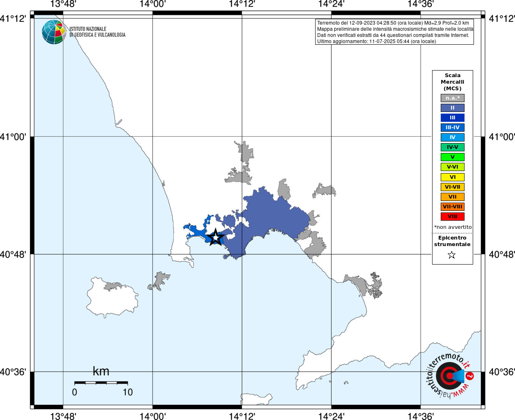Select the VIII red legend swatch
The height and width of the screenshot is (420, 515).
pos(453,217)
